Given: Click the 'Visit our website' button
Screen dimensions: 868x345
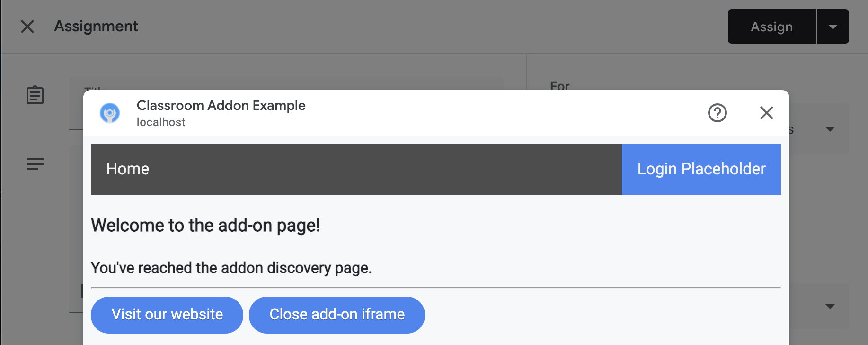Looking at the screenshot, I should pyautogui.click(x=167, y=314).
